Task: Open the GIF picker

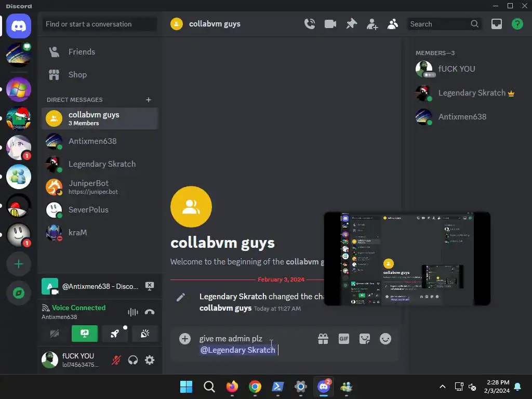Action: [x=344, y=339]
